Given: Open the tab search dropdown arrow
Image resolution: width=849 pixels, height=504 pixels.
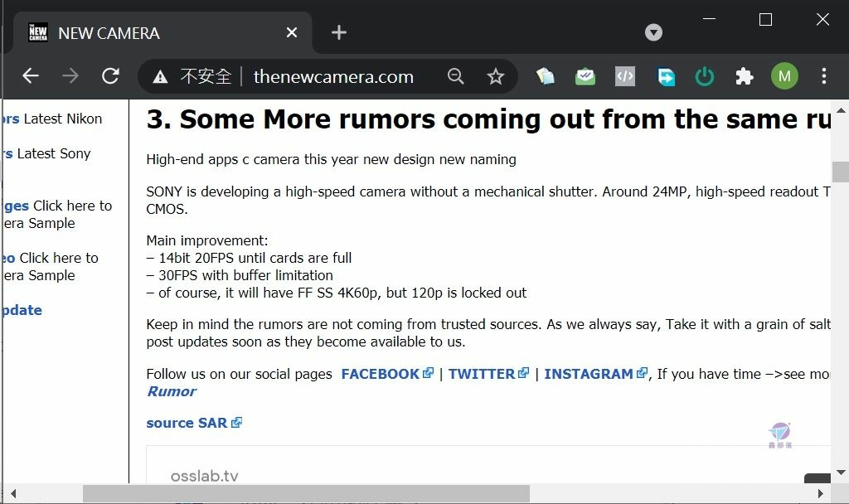Looking at the screenshot, I should (x=653, y=32).
